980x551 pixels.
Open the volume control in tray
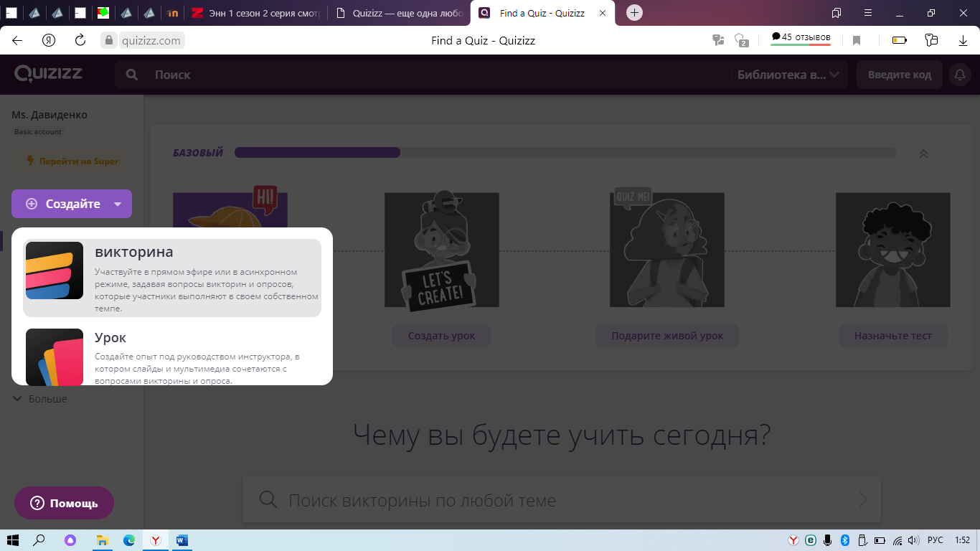[x=913, y=540]
